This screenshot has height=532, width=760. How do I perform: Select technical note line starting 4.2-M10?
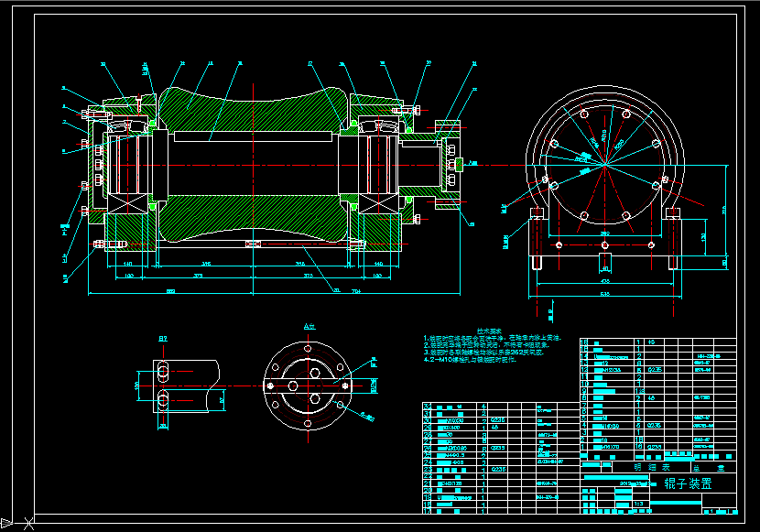[x=470, y=360]
